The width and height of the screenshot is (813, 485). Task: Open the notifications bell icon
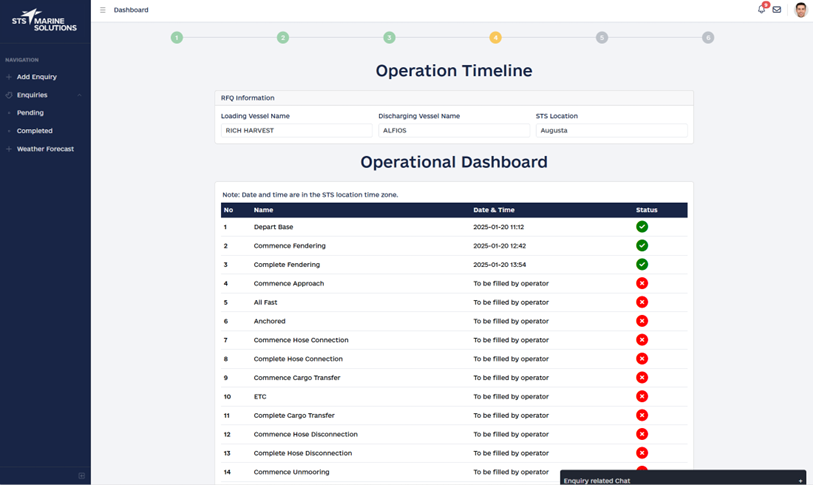coord(762,10)
